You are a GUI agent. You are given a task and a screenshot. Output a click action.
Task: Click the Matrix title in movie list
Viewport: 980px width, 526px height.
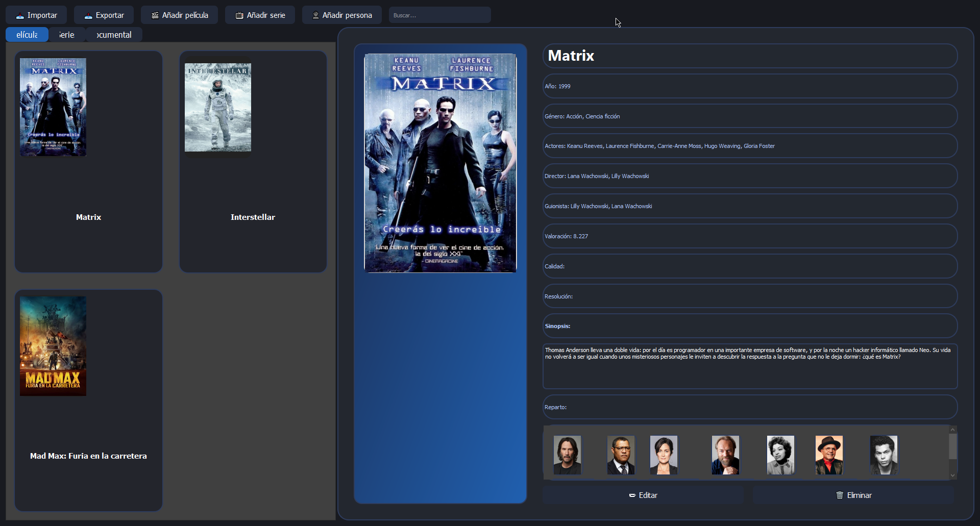point(88,217)
